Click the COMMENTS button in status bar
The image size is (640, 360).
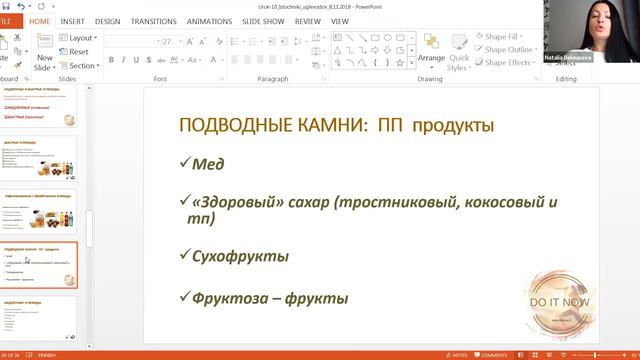[490, 355]
